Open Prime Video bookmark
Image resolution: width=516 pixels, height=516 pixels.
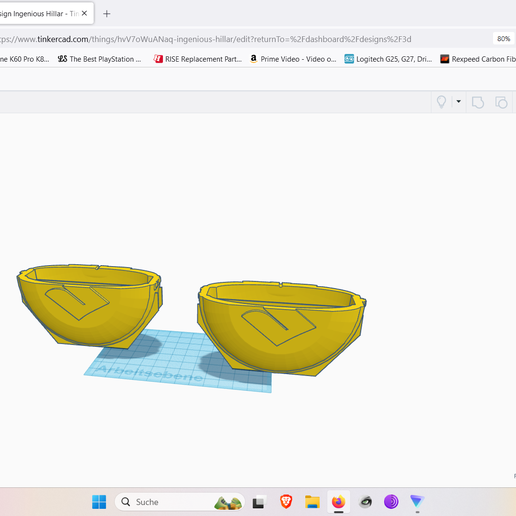(293, 59)
